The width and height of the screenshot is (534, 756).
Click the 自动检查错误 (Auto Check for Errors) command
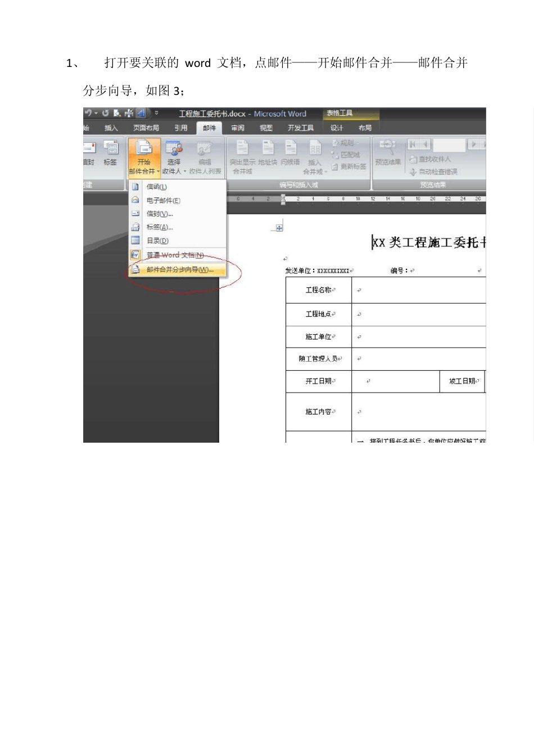pyautogui.click(x=433, y=172)
